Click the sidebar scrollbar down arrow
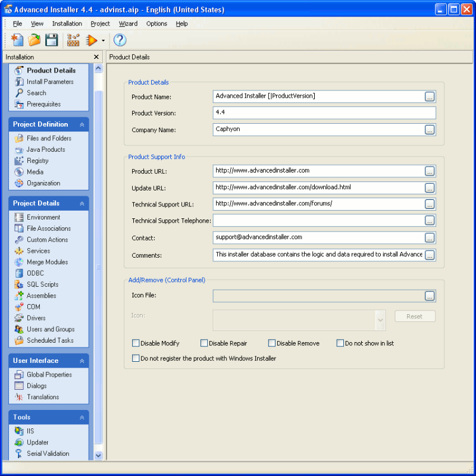The height and width of the screenshot is (476, 476). (98, 455)
